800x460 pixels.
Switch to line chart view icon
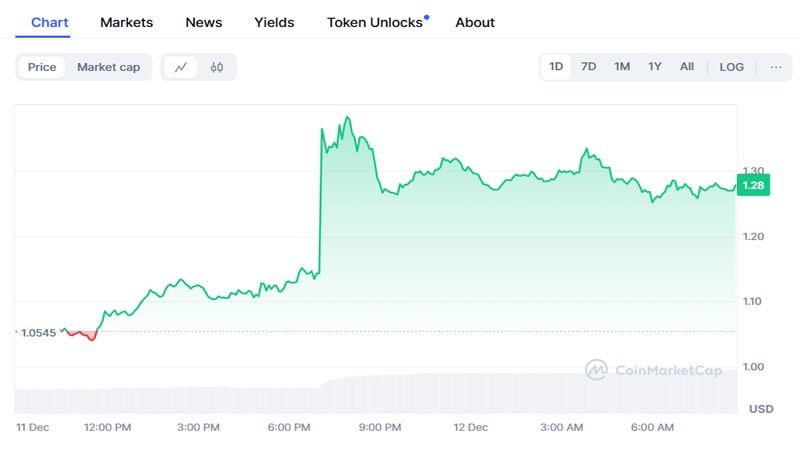181,67
